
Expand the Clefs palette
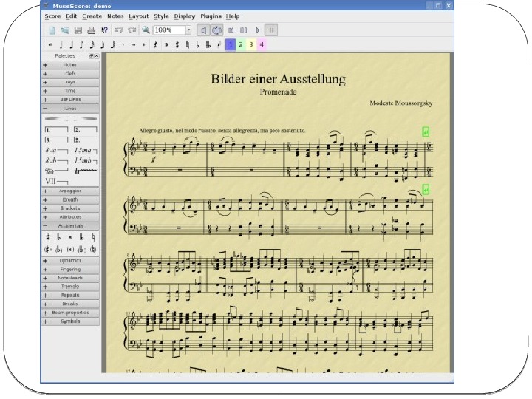pyautogui.click(x=71, y=74)
